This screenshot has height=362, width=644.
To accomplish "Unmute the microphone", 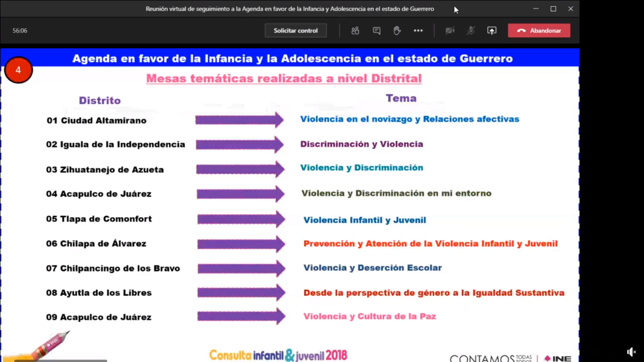I will pos(471,31).
